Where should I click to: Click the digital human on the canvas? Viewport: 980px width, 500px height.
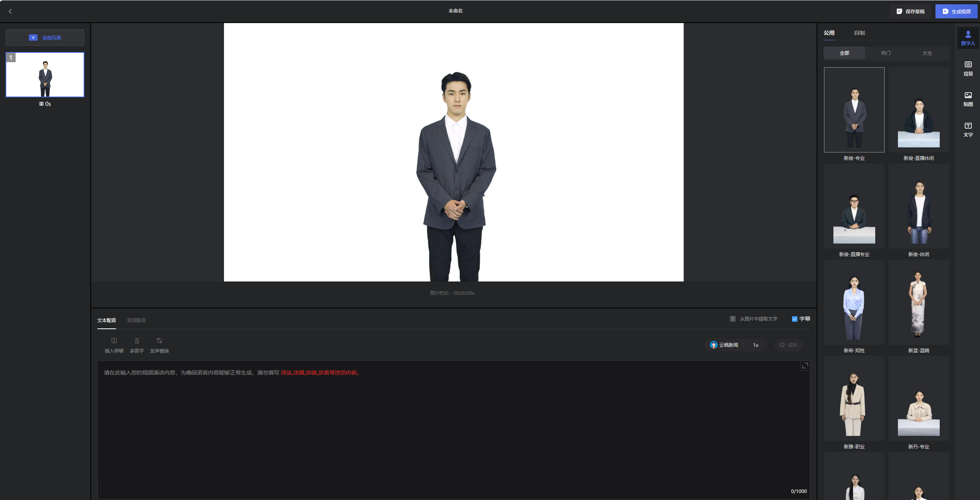(456, 176)
